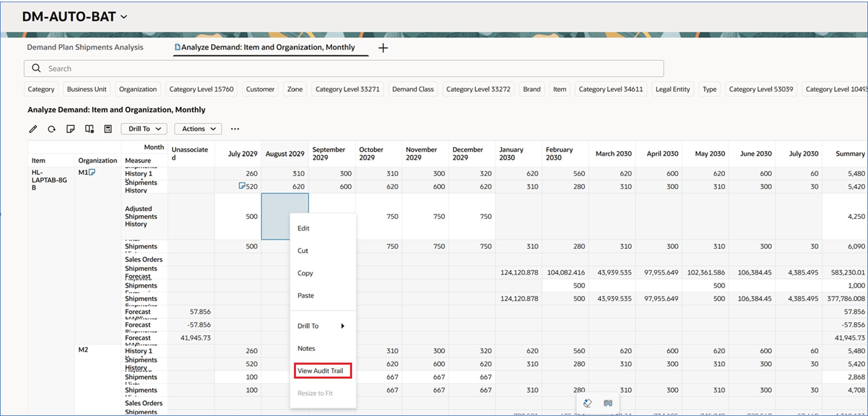Click the refresh icon in table toolbar

click(x=52, y=129)
